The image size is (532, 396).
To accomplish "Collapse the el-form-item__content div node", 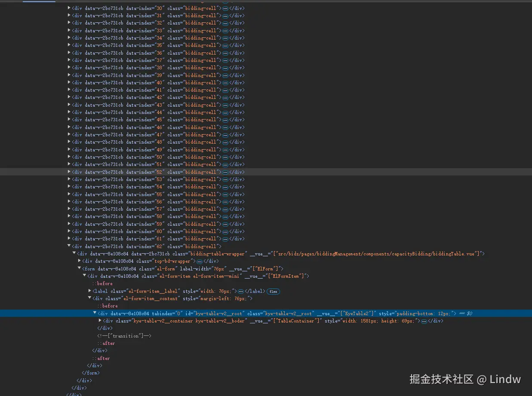I will coord(90,298).
